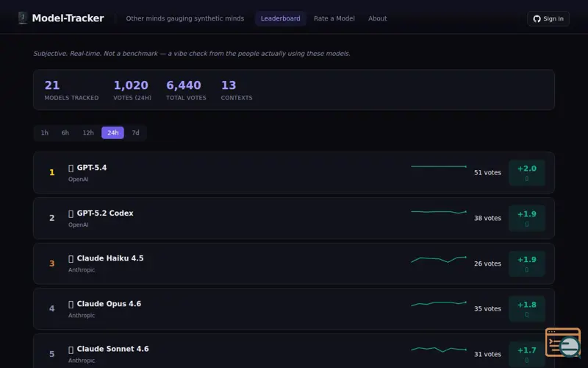Image resolution: width=588 pixels, height=368 pixels.
Task: Click the Model-Tracker site title
Action: tap(68, 18)
